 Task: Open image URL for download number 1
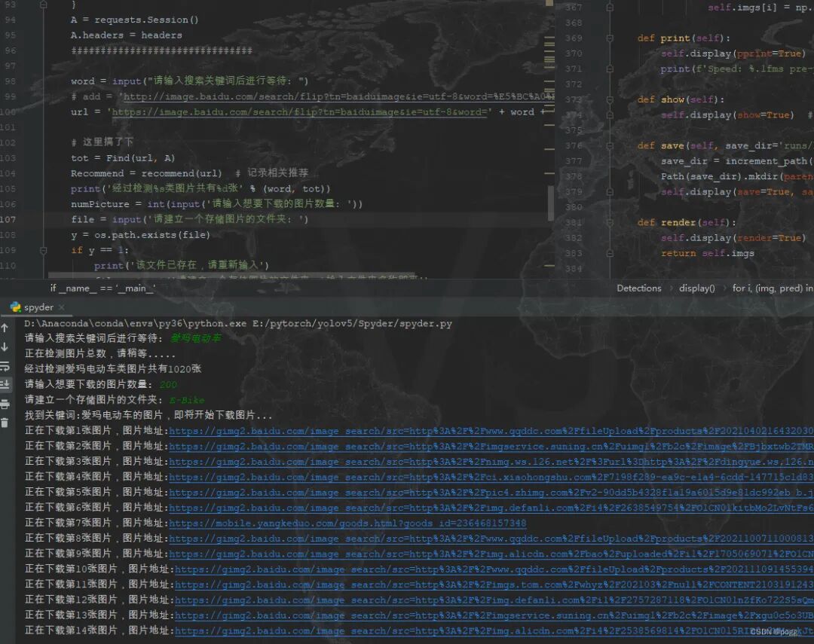tap(491, 431)
